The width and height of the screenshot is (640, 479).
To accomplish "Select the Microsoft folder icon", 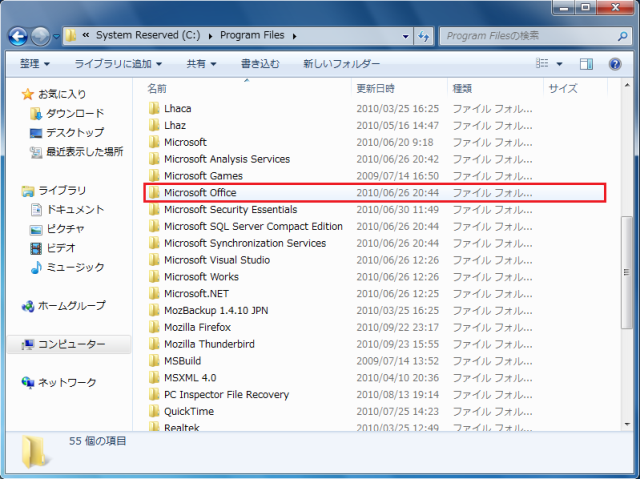I will [x=154, y=142].
